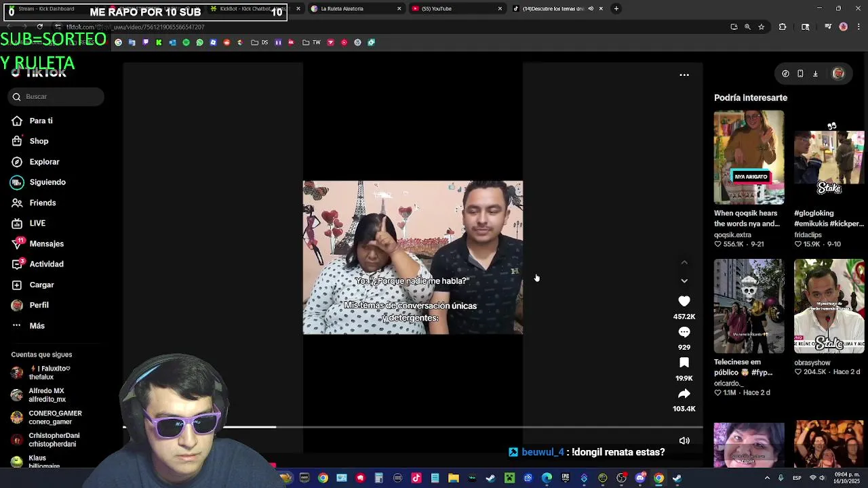Go to the next video with the down chevron

coord(684,281)
